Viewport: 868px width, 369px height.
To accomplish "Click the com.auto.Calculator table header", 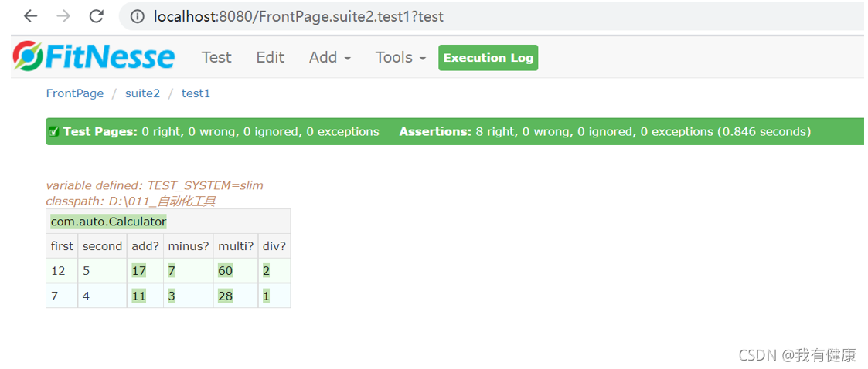I will 108,222.
